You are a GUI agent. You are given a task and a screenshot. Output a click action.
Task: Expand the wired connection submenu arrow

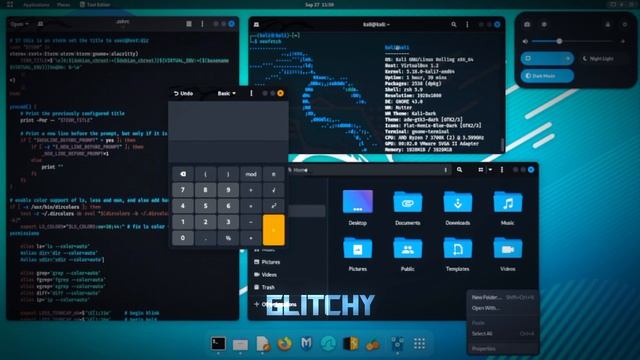coord(568,58)
